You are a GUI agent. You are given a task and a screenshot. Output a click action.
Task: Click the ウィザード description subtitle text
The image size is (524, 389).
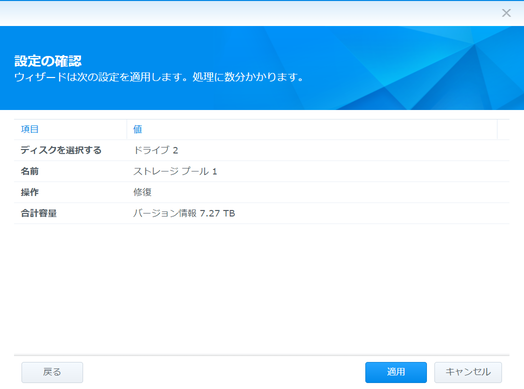159,77
